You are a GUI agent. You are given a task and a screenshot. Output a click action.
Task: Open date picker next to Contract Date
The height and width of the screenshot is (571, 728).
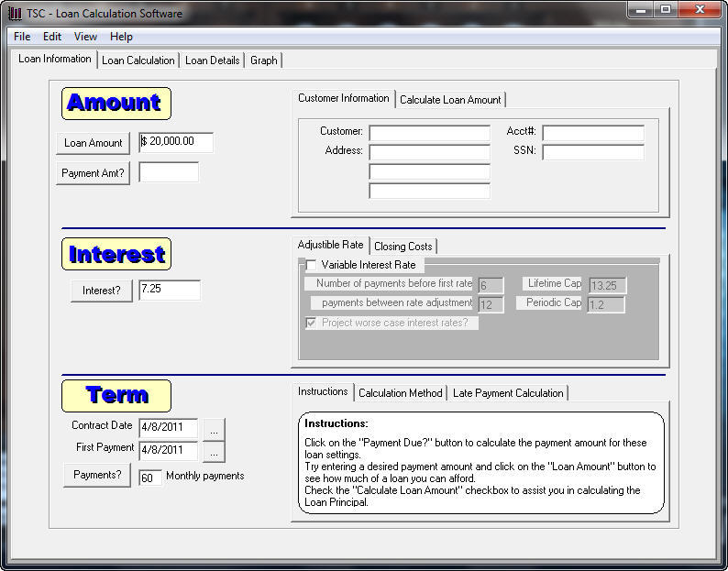(214, 430)
